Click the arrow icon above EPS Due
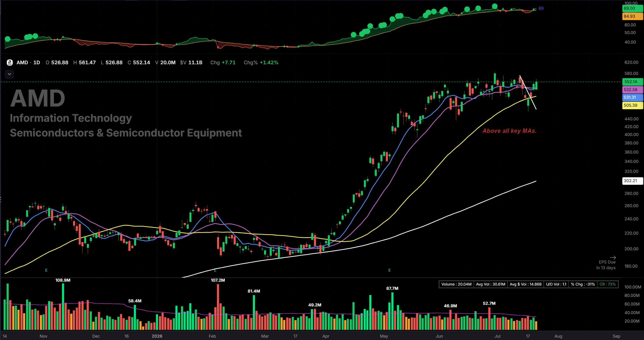Screen dimensions: 644x340 click(x=613, y=257)
